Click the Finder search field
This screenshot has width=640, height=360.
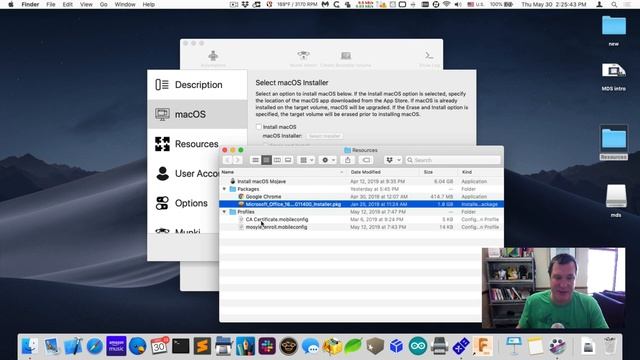(x=453, y=160)
